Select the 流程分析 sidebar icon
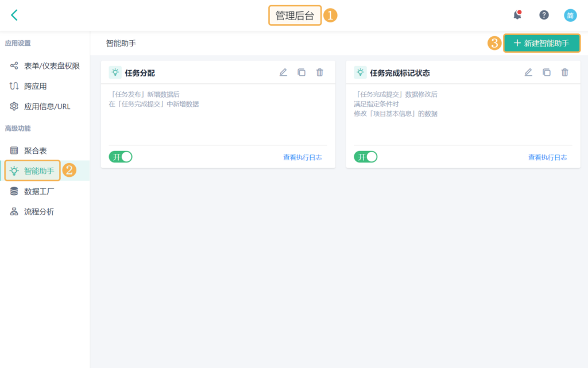 (x=13, y=211)
